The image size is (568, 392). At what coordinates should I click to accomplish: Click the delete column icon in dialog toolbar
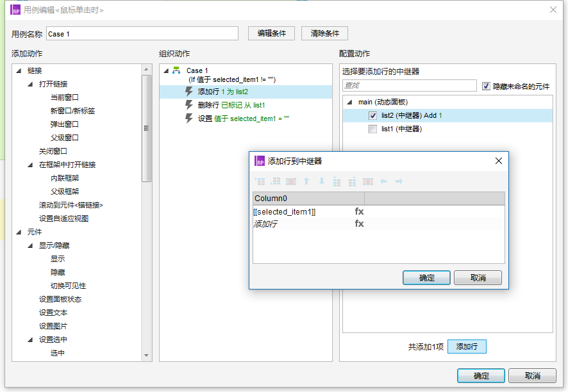click(x=369, y=183)
